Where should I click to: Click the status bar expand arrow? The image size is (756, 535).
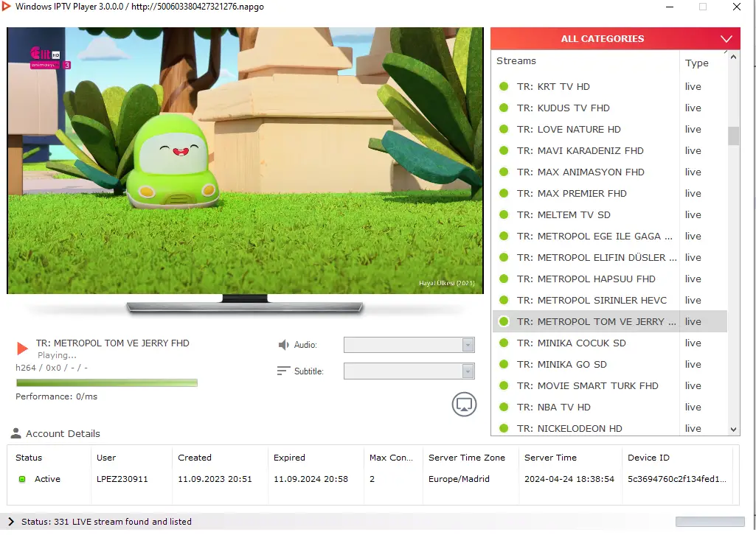point(11,522)
